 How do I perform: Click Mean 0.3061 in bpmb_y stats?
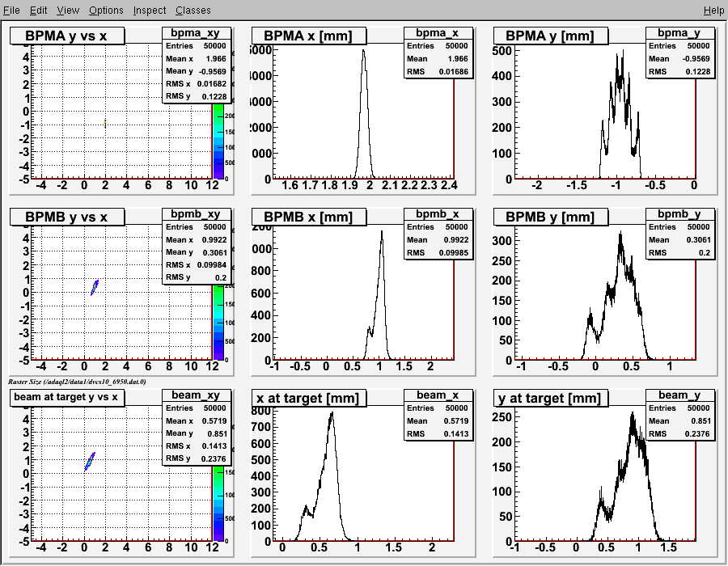[679, 240]
